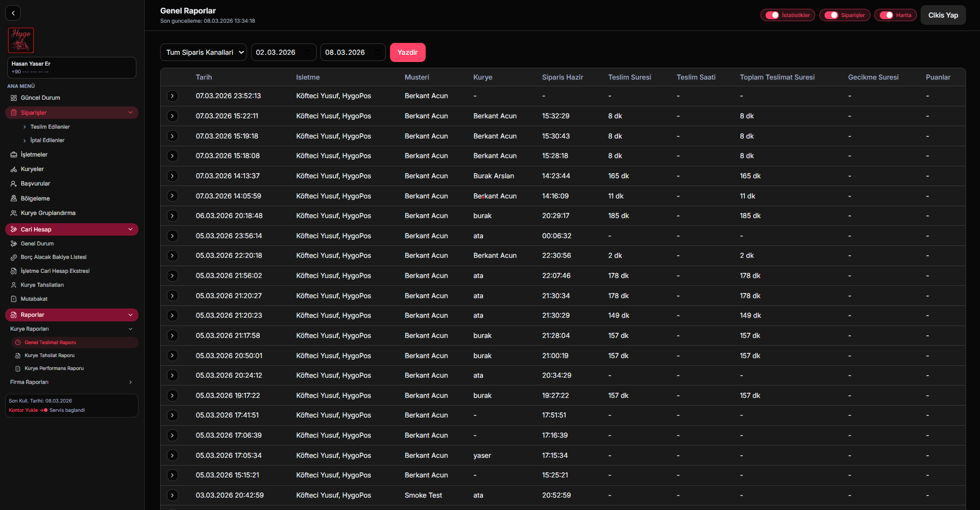Open the Tum Siparis Kanallari dropdown
980x510 pixels.
click(204, 52)
